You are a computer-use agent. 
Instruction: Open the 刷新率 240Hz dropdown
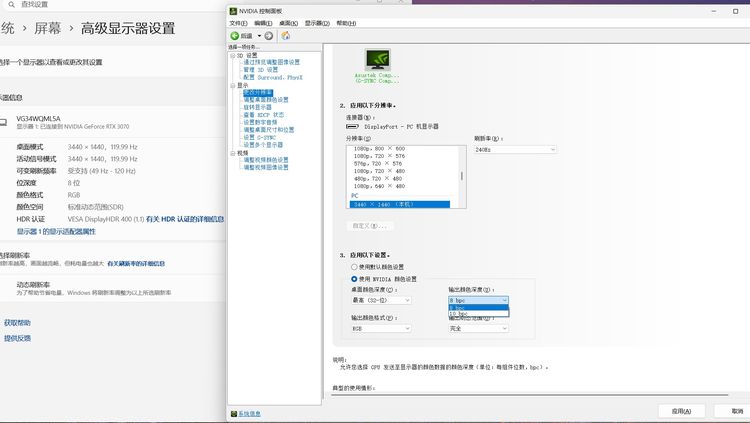tap(515, 150)
